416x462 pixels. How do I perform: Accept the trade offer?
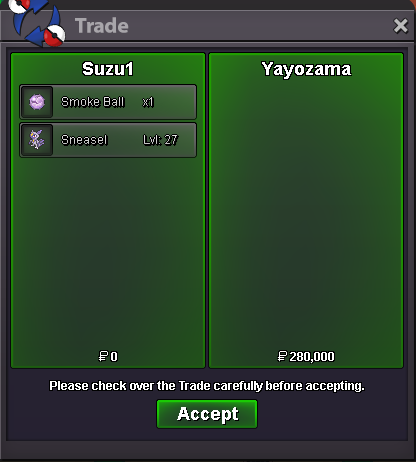click(x=207, y=414)
